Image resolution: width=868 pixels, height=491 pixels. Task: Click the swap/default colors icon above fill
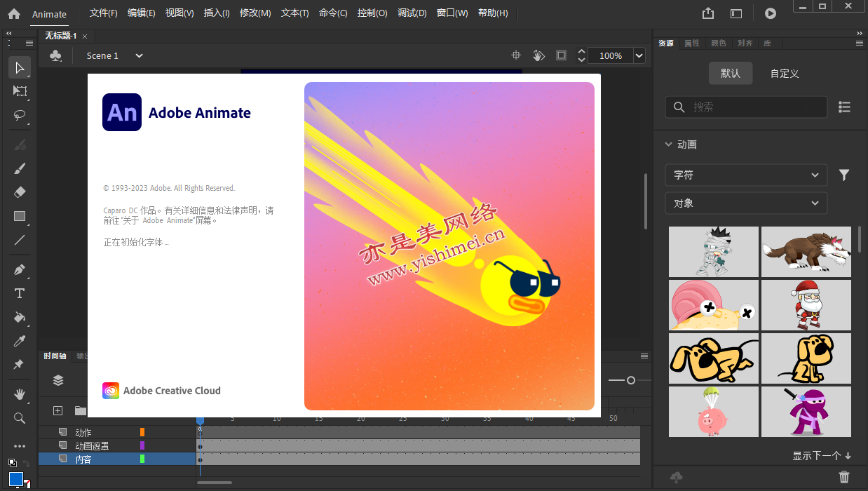[x=12, y=463]
